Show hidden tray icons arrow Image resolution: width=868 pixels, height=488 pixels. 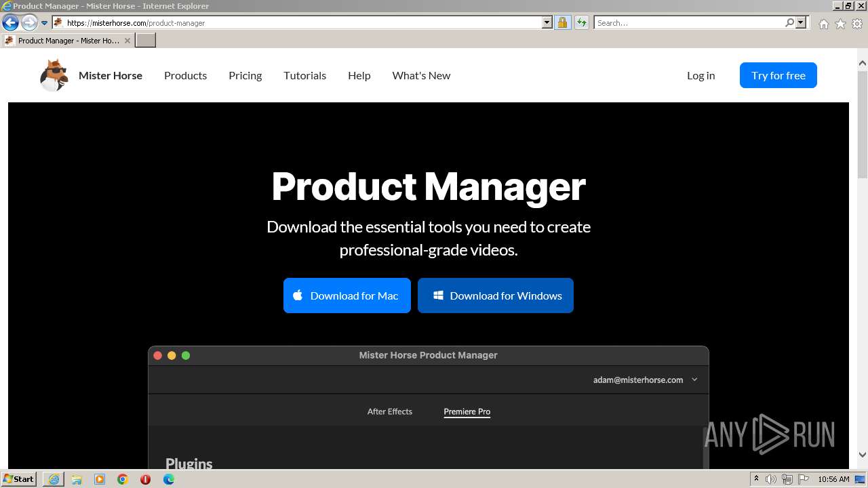756,479
